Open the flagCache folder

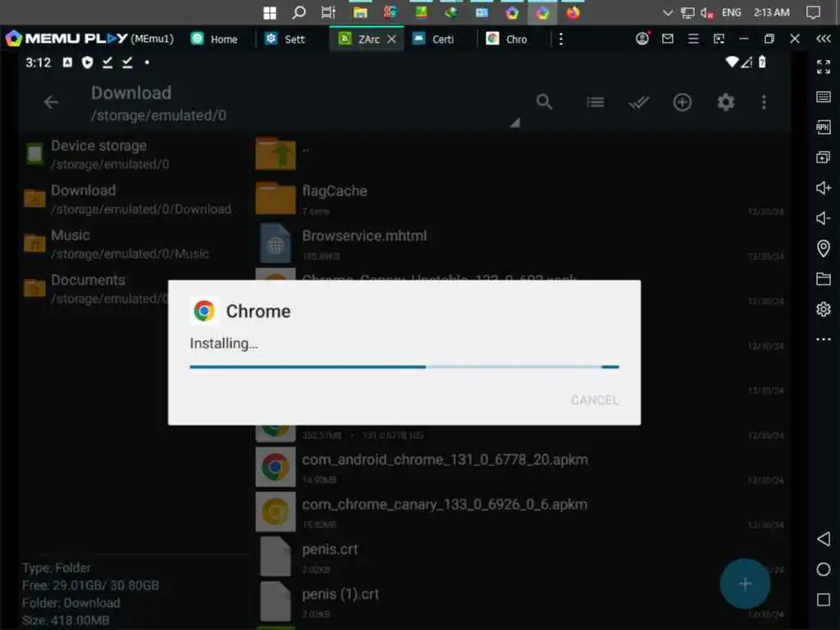[519, 199]
